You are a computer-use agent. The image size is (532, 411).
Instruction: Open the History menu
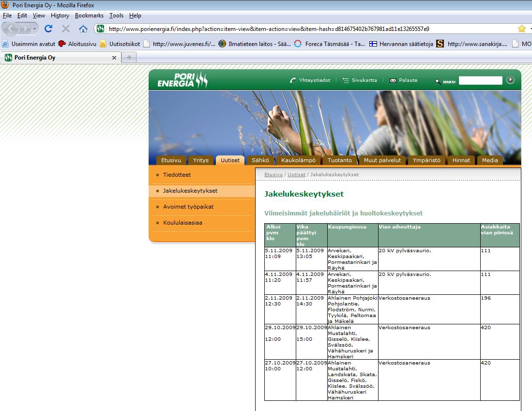pos(60,15)
